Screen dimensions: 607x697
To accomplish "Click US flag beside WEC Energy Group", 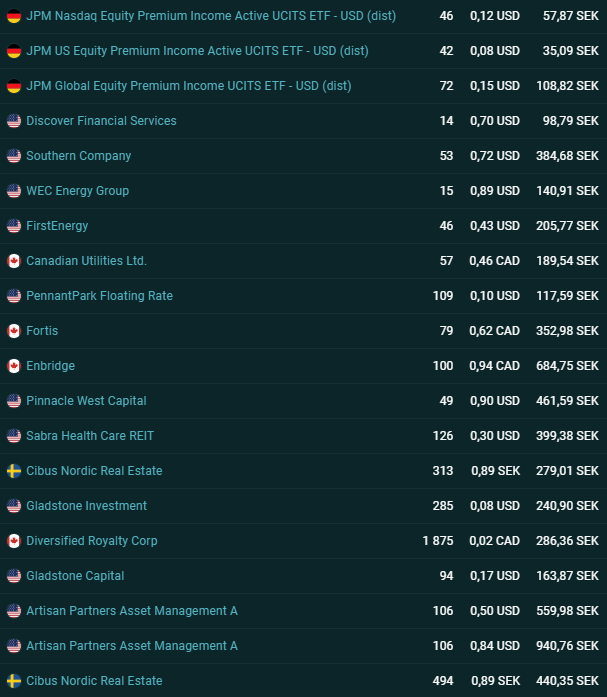I will (x=14, y=191).
